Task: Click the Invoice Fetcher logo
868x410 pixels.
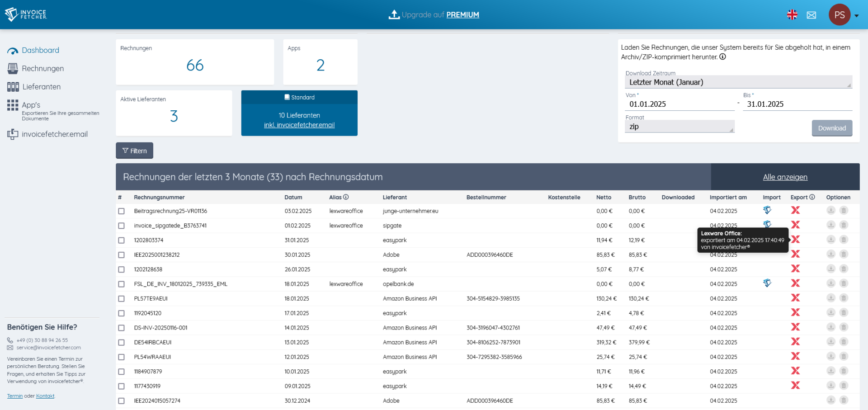Action: [x=26, y=14]
